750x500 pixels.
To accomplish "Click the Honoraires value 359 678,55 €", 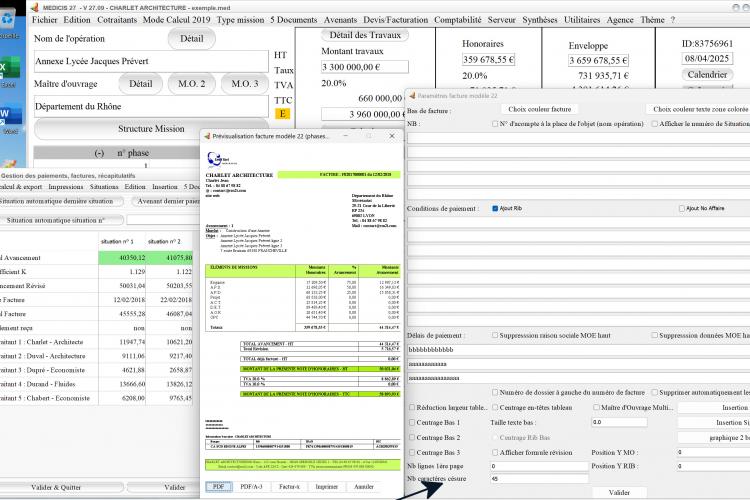I will pos(488,59).
